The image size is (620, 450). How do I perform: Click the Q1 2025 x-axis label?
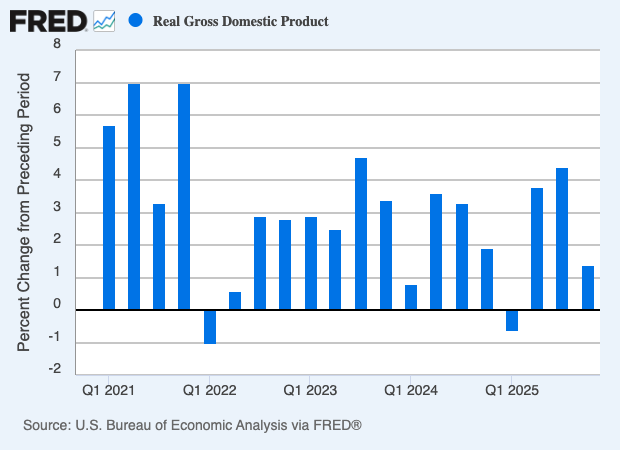pyautogui.click(x=512, y=388)
